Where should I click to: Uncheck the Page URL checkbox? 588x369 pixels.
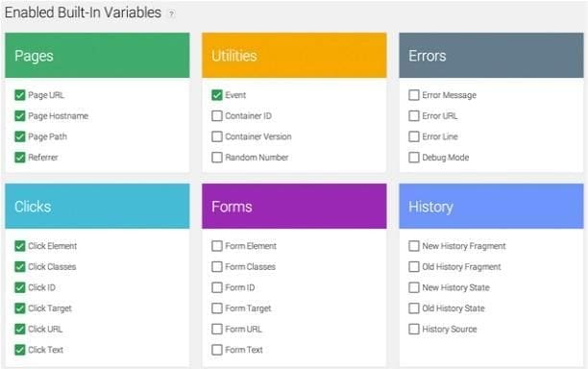pyautogui.click(x=19, y=95)
